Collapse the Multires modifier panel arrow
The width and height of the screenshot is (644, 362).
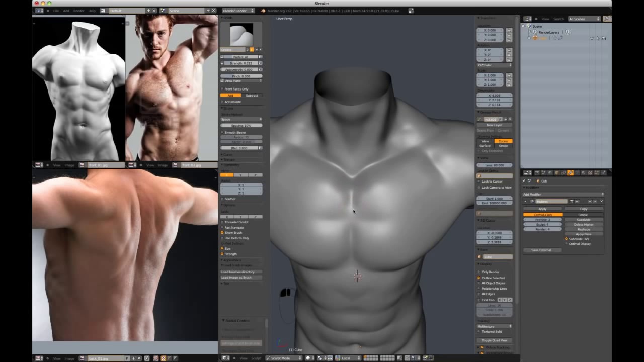[x=525, y=201]
